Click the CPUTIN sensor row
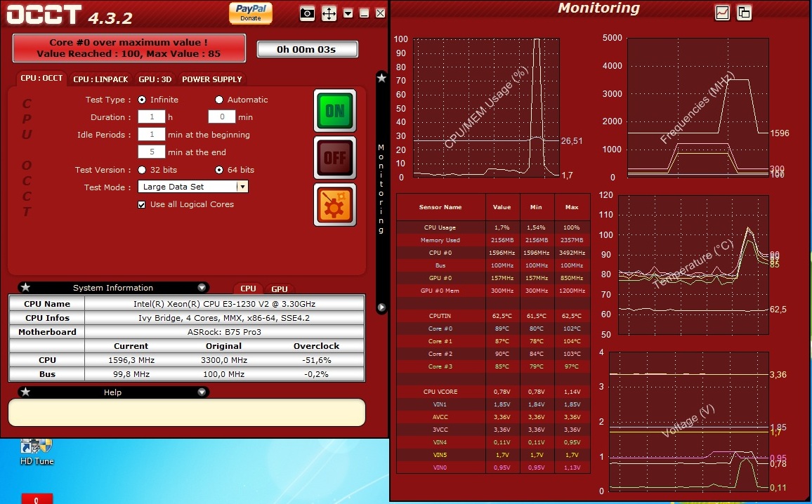The image size is (812, 504). 493,316
